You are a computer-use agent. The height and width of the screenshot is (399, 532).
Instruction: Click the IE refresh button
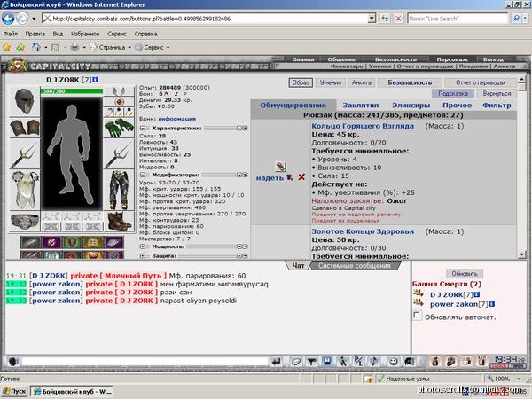pyautogui.click(x=385, y=19)
